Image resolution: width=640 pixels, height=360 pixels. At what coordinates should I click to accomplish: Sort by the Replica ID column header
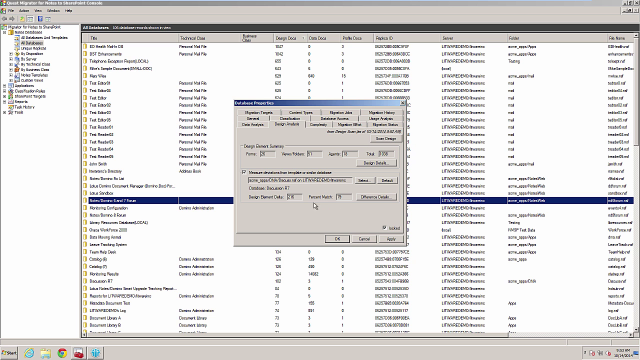pos(407,38)
